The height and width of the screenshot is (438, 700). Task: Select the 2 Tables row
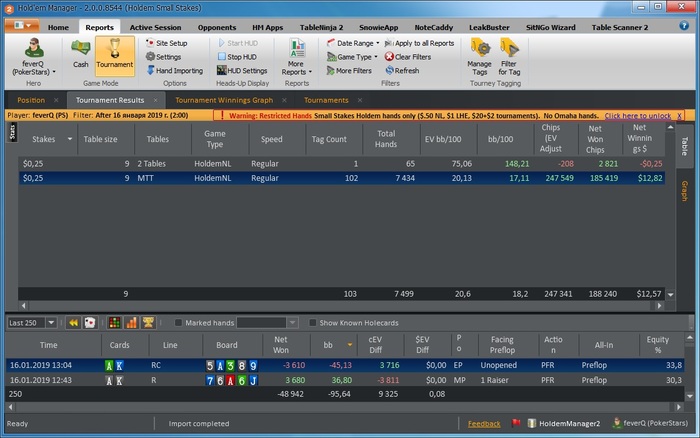coord(342,164)
